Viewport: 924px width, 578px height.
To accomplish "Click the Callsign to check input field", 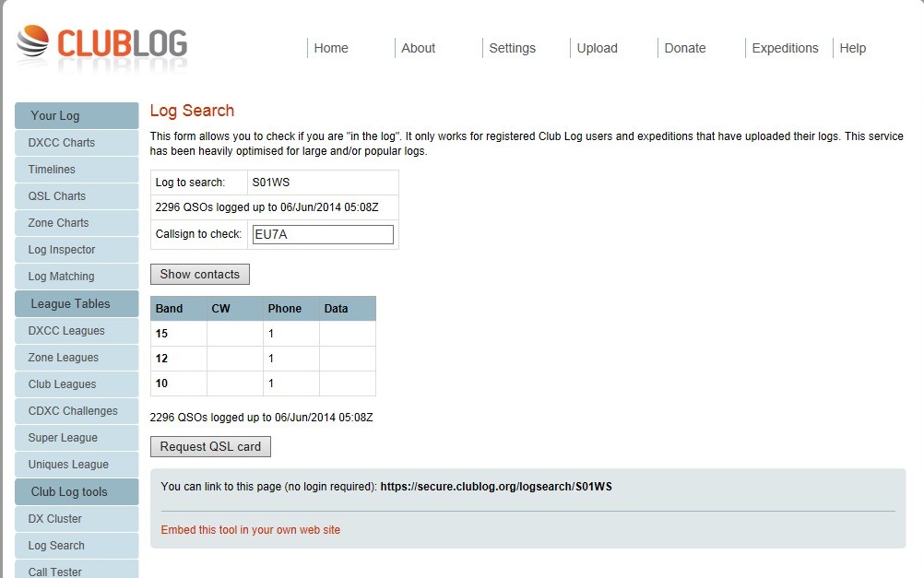I will click(323, 234).
